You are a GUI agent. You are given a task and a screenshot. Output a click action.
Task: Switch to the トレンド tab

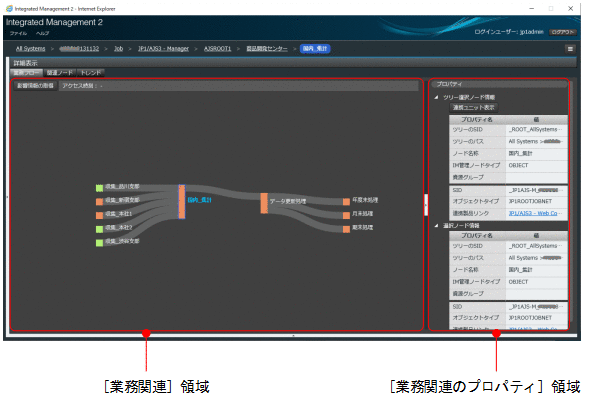[91, 72]
